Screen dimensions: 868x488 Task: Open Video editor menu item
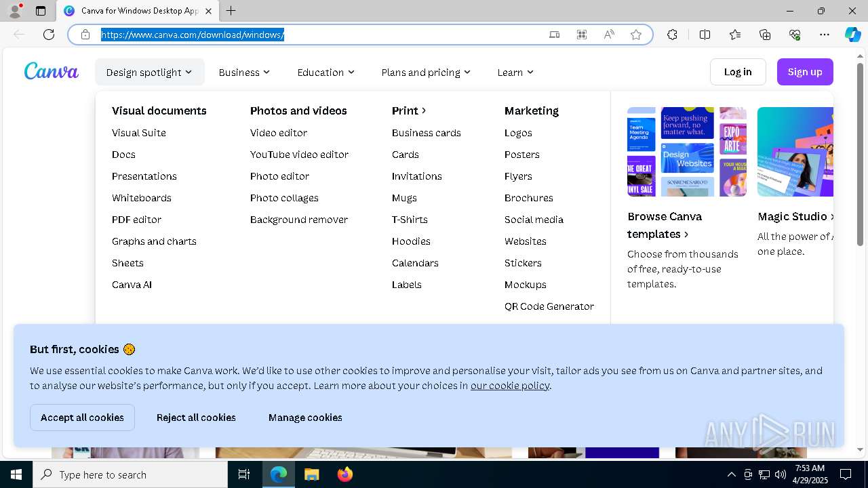click(x=279, y=133)
